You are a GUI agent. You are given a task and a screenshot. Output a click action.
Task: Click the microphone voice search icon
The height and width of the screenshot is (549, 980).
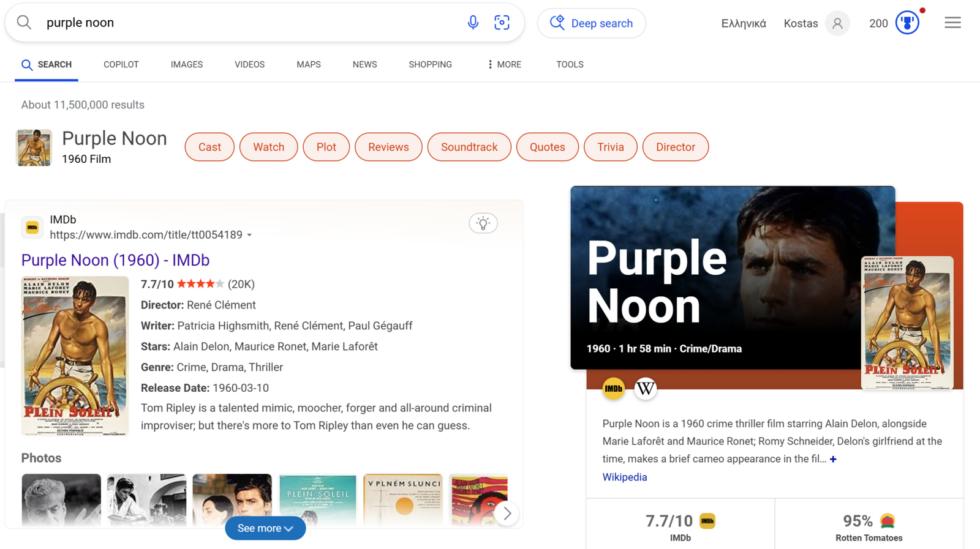tap(473, 23)
